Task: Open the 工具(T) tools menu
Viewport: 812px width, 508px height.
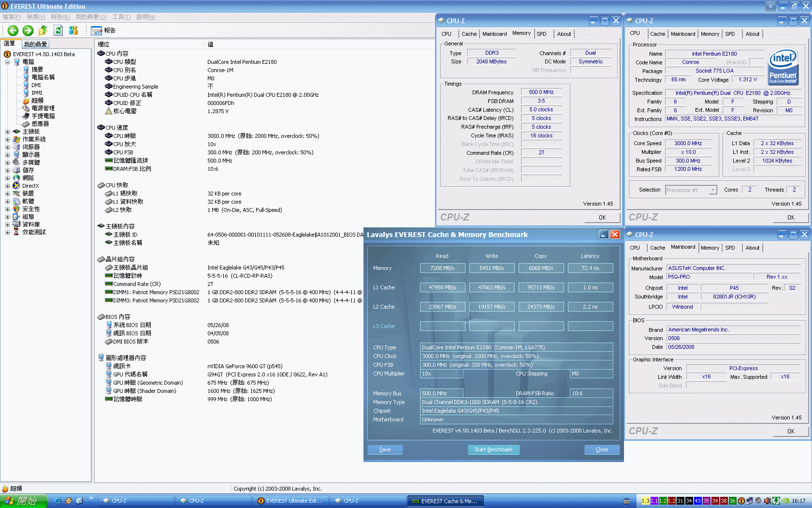Action: click(x=121, y=17)
